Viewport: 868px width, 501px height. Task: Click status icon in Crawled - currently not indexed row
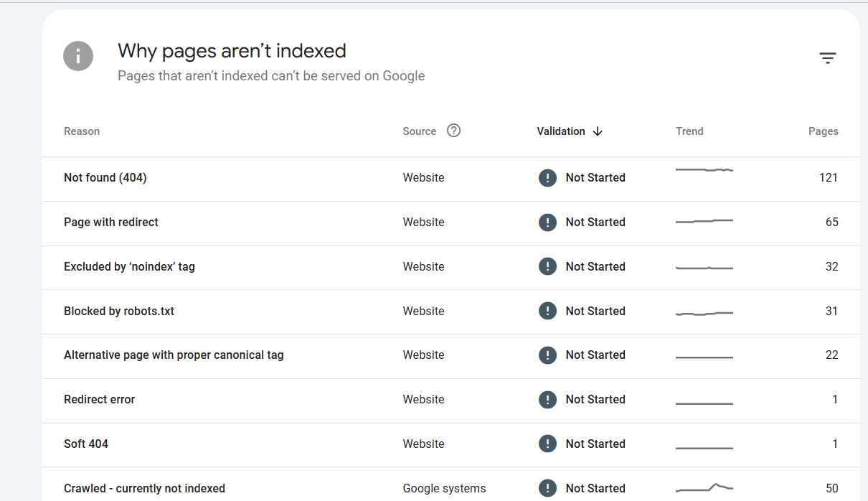coord(547,488)
